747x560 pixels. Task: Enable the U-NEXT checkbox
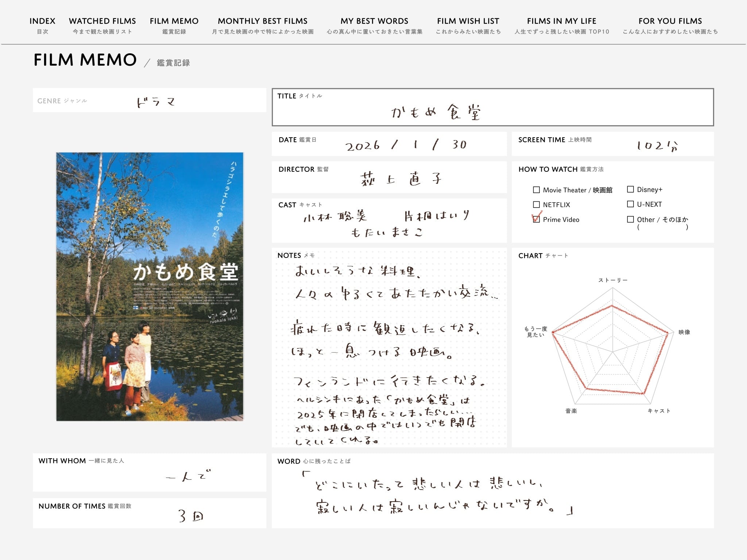click(630, 204)
